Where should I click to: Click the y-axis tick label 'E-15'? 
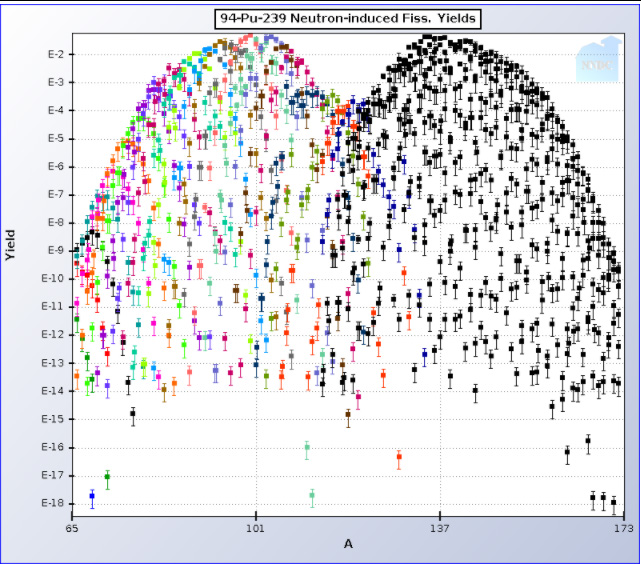(53, 419)
